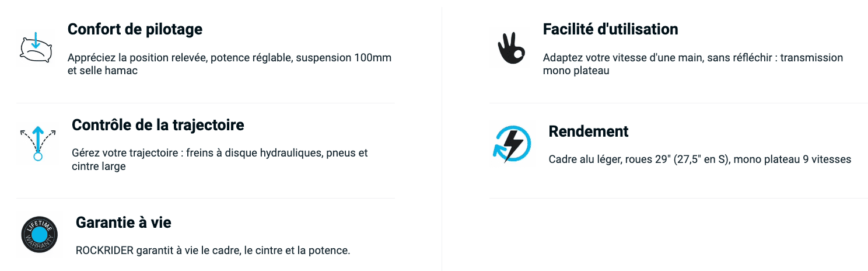Click the freins à disque hydrauliques description
Screen dimensions: 868x271
pyautogui.click(x=220, y=159)
